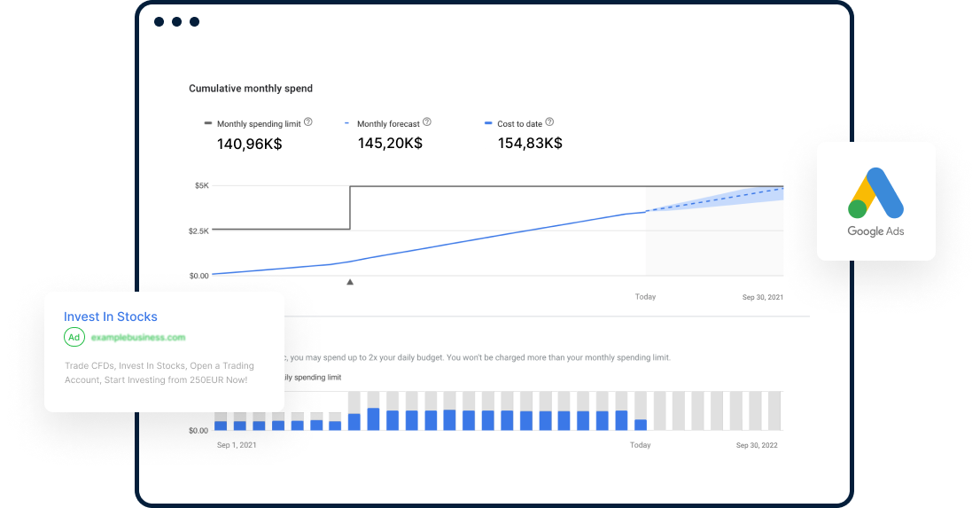
Task: Visit the examplebusiness.com ad URL
Action: tap(138, 338)
